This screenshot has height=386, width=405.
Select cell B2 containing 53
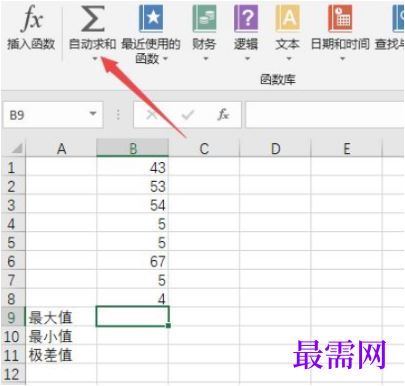tap(133, 186)
